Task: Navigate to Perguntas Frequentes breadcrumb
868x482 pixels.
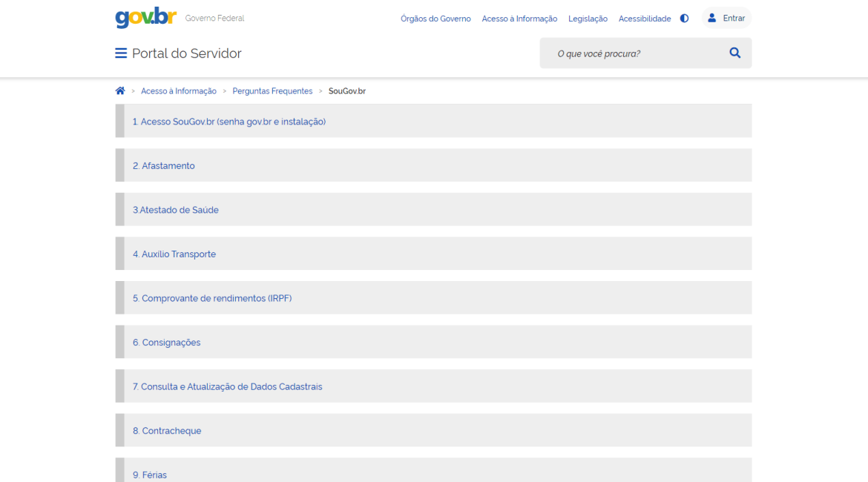Action: click(x=272, y=91)
